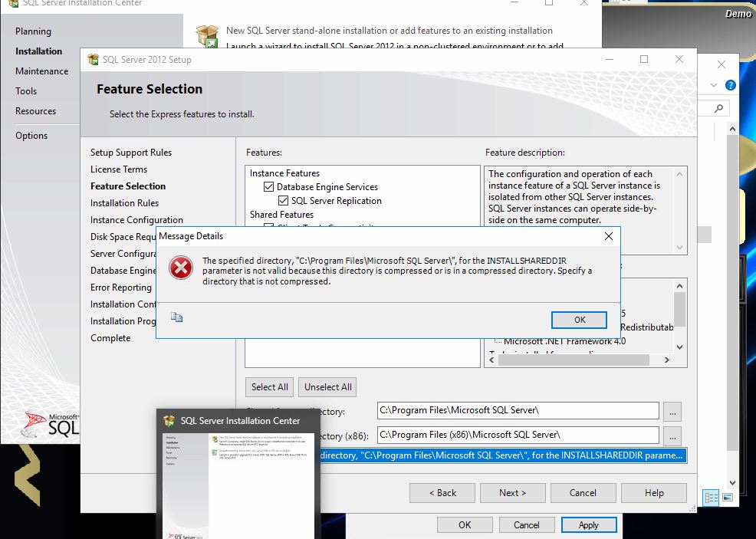This screenshot has width=756, height=539.
Task: Browse for the shared feature directory
Action: click(x=672, y=411)
